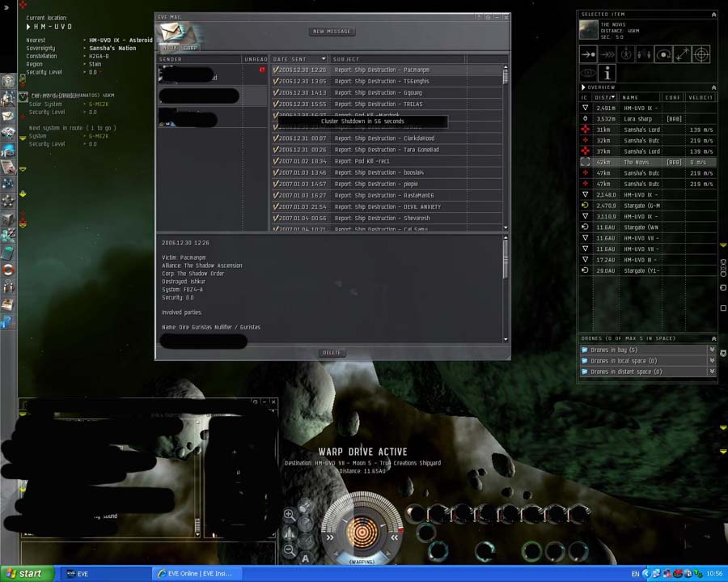This screenshot has height=582, width=728.
Task: Sort mail by the Unread column header
Action: [x=256, y=59]
